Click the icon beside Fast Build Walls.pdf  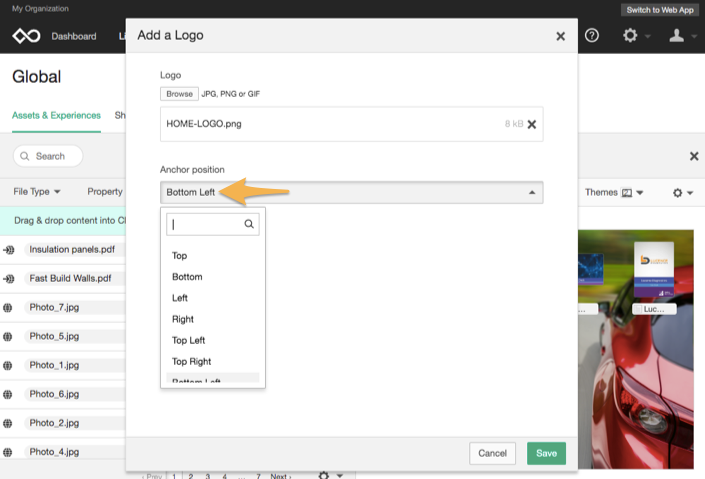pos(9,279)
